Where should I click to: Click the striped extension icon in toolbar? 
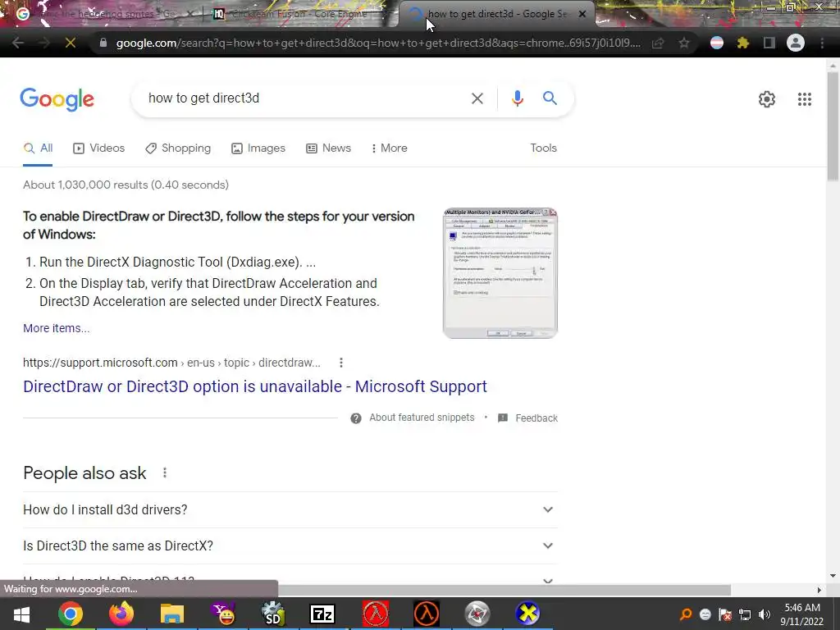pyautogui.click(x=717, y=43)
